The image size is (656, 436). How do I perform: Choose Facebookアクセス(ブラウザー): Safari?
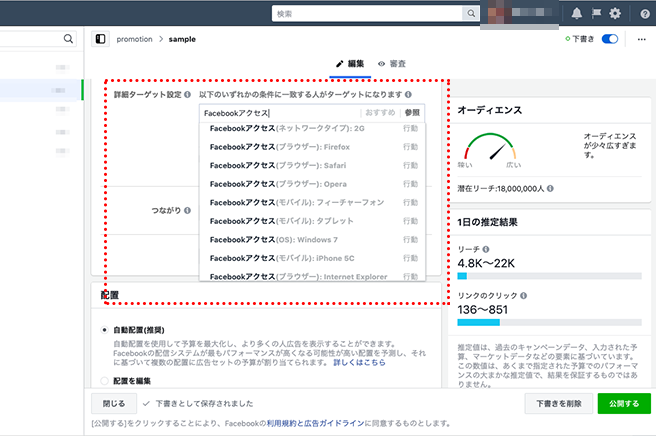pos(313,165)
